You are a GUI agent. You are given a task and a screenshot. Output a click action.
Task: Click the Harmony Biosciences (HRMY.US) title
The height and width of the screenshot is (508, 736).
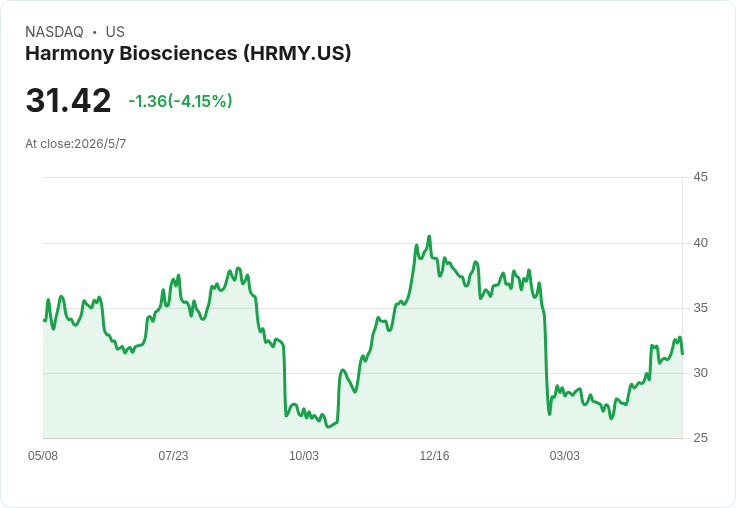point(188,54)
